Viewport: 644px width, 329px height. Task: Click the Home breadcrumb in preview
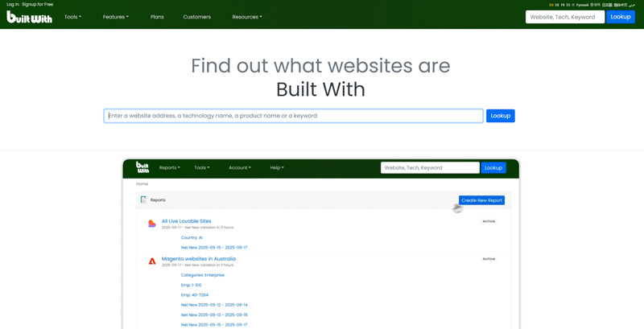tap(142, 183)
